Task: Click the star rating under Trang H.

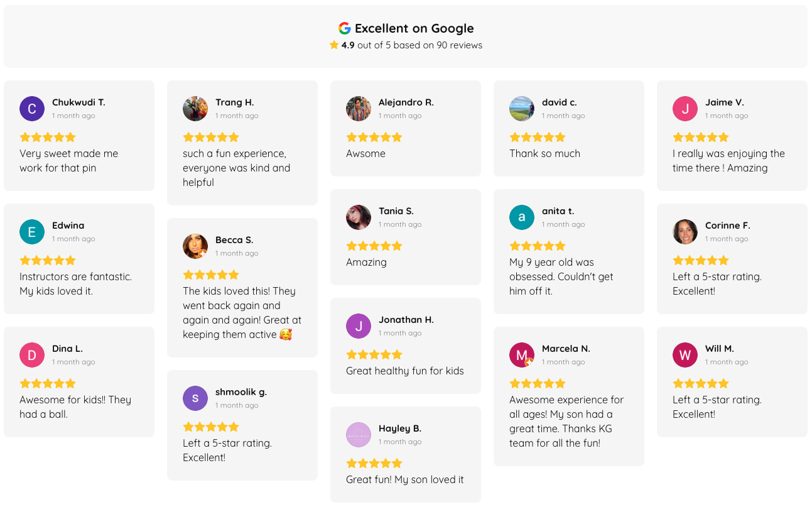Action: point(211,137)
